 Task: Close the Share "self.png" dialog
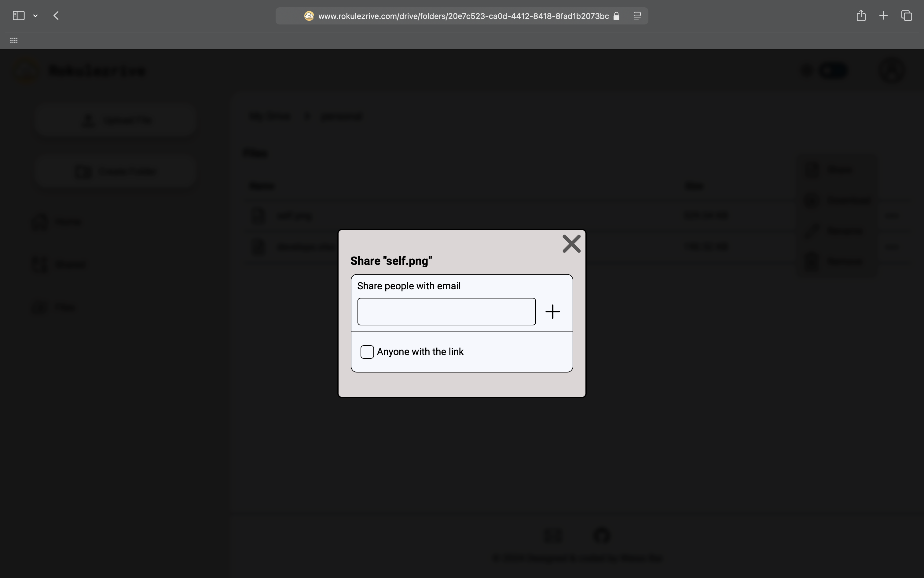coord(571,244)
